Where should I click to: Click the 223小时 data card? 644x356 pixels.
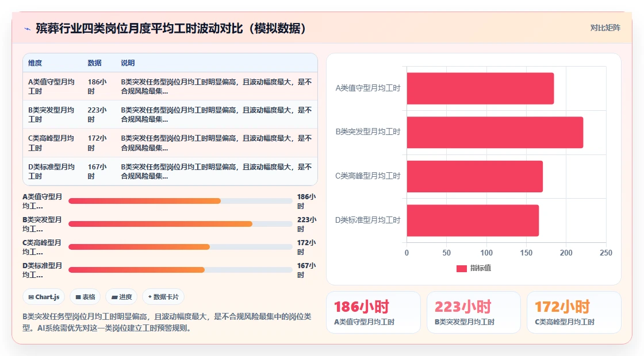coord(474,312)
